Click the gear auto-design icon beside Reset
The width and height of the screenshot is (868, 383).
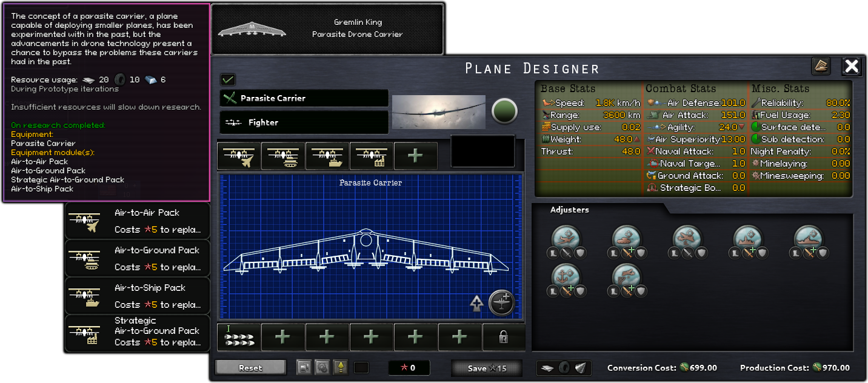pos(322,367)
